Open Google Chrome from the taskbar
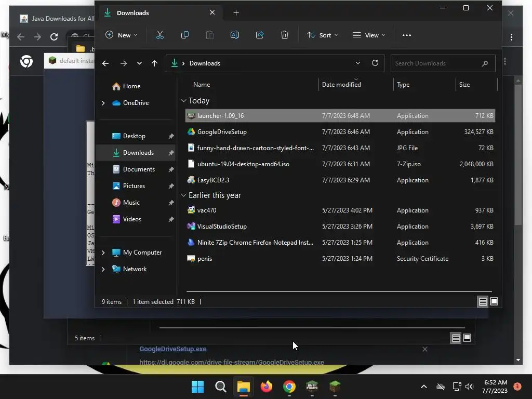 click(289, 387)
